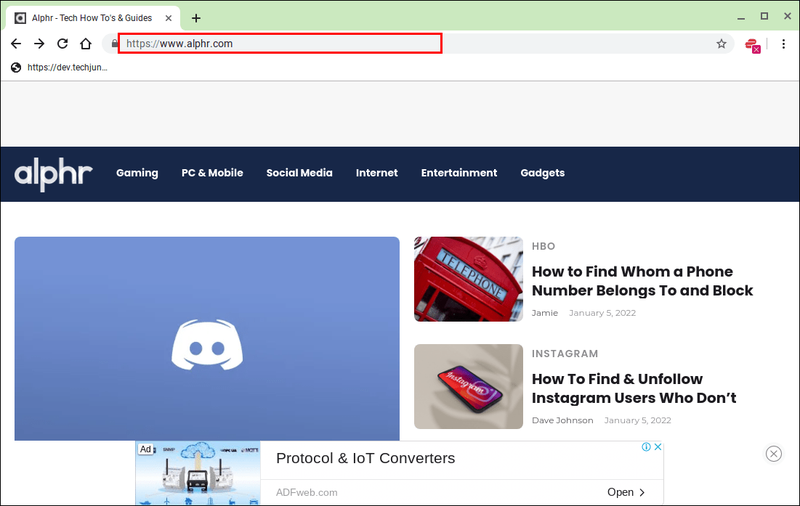The image size is (800, 506).
Task: Open the red telephone booth thumbnail
Action: (x=468, y=279)
